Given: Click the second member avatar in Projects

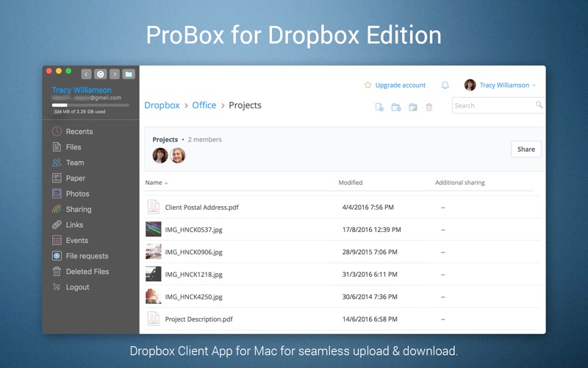Looking at the screenshot, I should [177, 155].
